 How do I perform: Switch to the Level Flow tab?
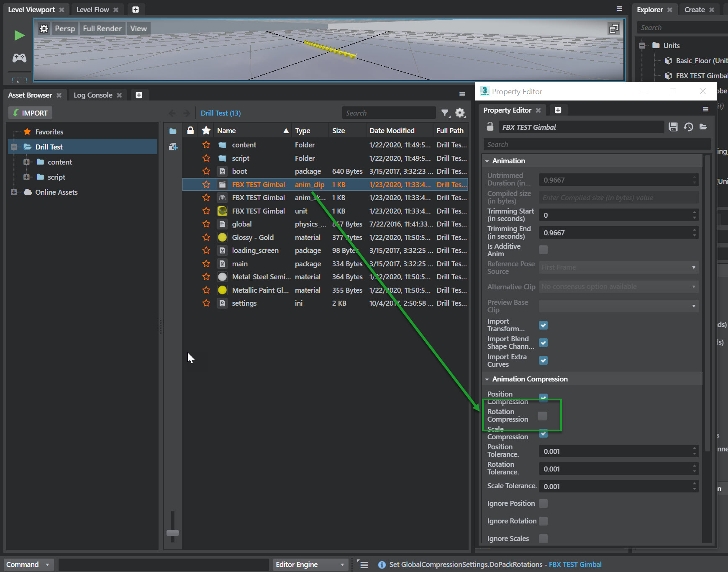point(93,9)
